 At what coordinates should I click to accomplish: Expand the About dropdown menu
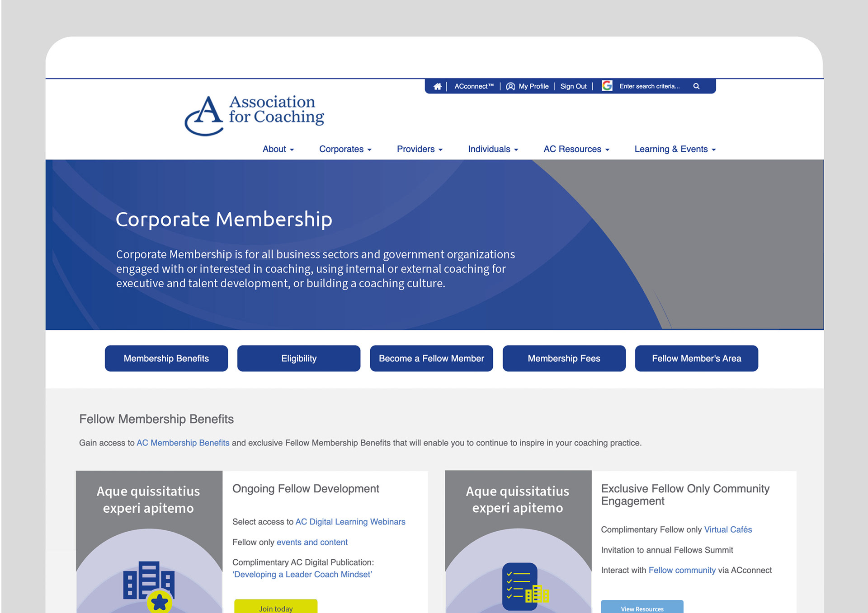(x=278, y=149)
